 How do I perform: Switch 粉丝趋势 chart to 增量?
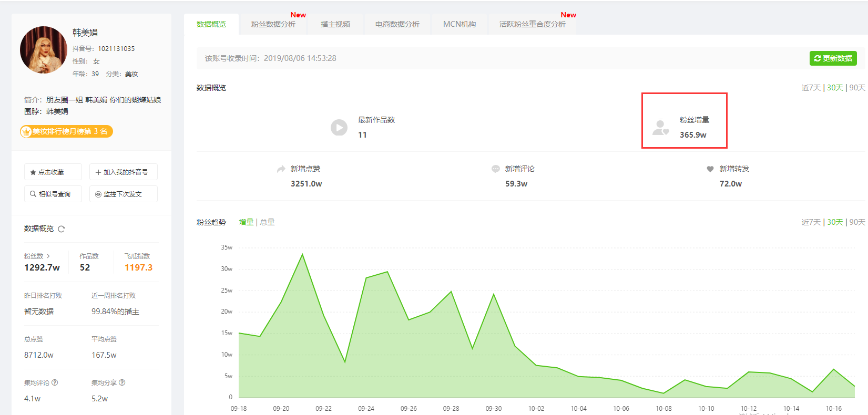coord(246,222)
